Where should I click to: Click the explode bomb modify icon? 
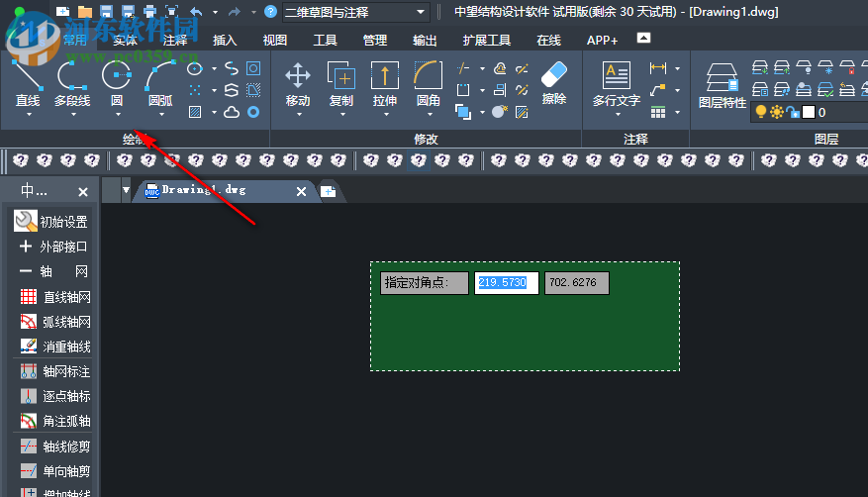pyautogui.click(x=499, y=112)
